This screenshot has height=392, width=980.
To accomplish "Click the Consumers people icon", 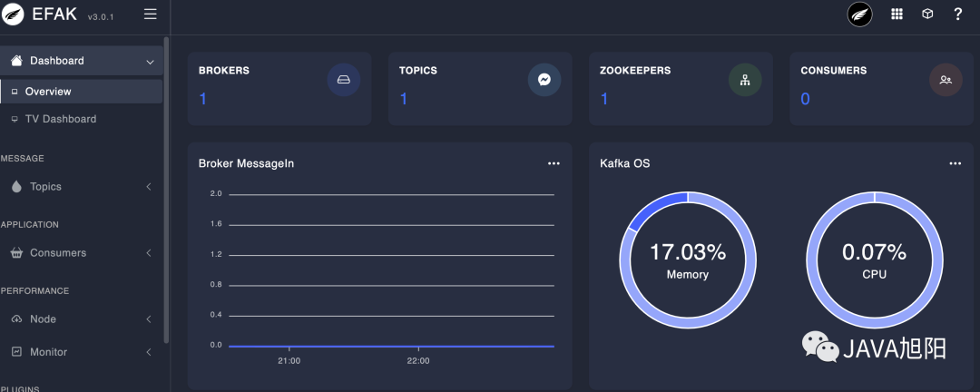I will (946, 80).
